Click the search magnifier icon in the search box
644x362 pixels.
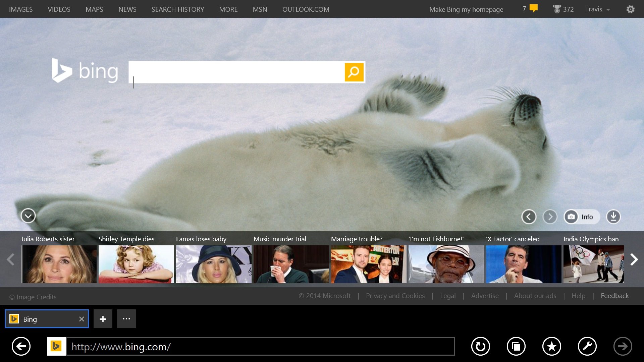point(354,72)
